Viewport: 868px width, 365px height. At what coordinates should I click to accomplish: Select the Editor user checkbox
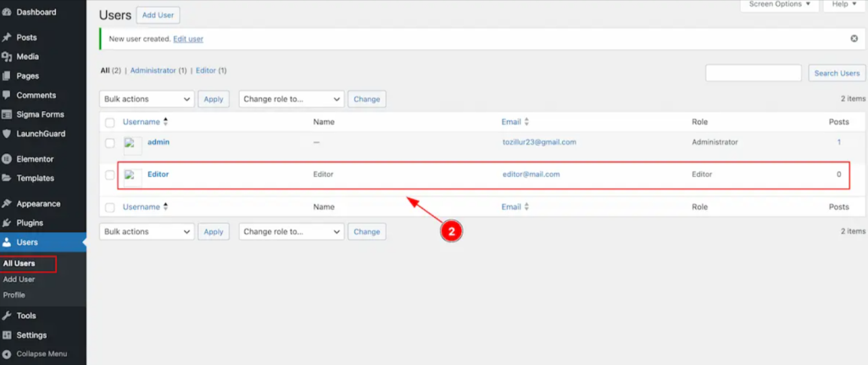[110, 175]
